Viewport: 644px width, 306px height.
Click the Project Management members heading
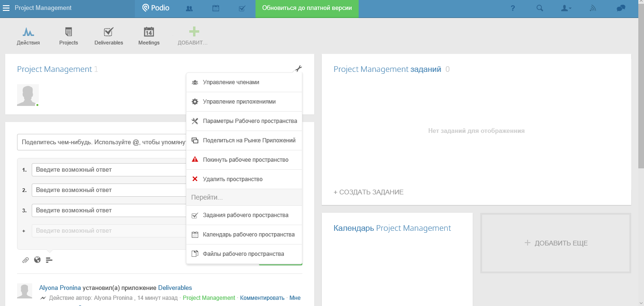[x=54, y=69]
